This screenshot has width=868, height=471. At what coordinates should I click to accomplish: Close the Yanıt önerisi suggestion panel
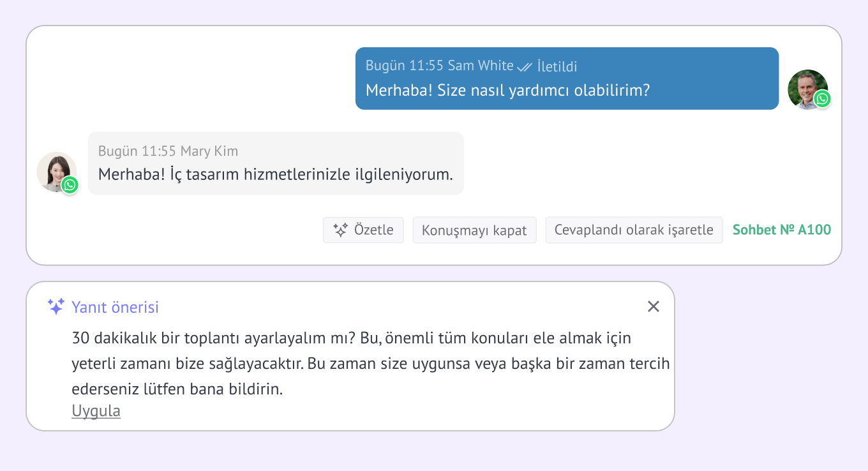point(653,306)
